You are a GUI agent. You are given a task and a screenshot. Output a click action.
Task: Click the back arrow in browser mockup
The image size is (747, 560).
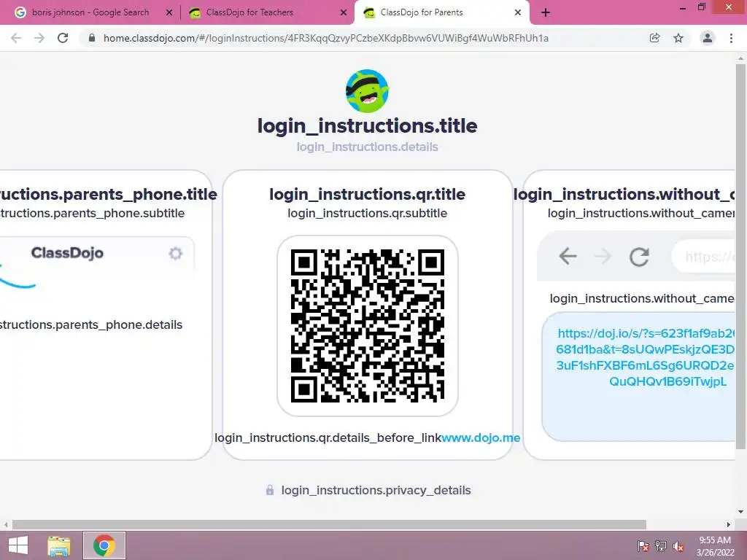[568, 256]
